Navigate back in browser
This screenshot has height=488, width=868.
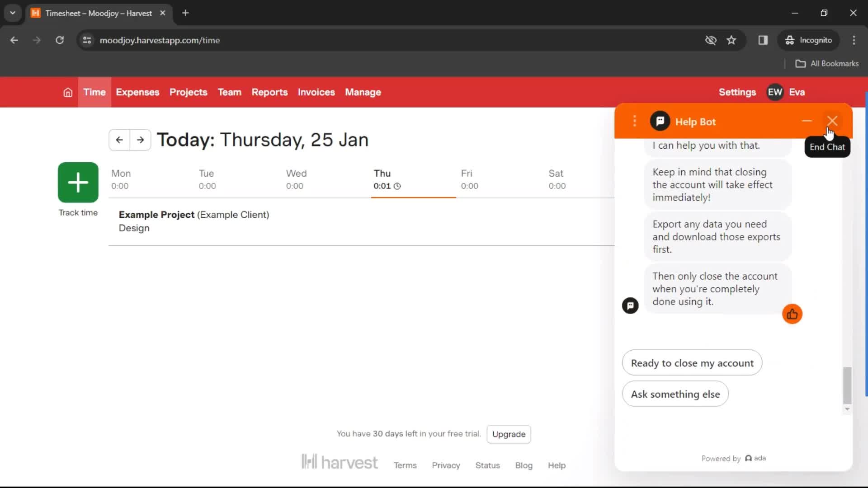pyautogui.click(x=14, y=40)
